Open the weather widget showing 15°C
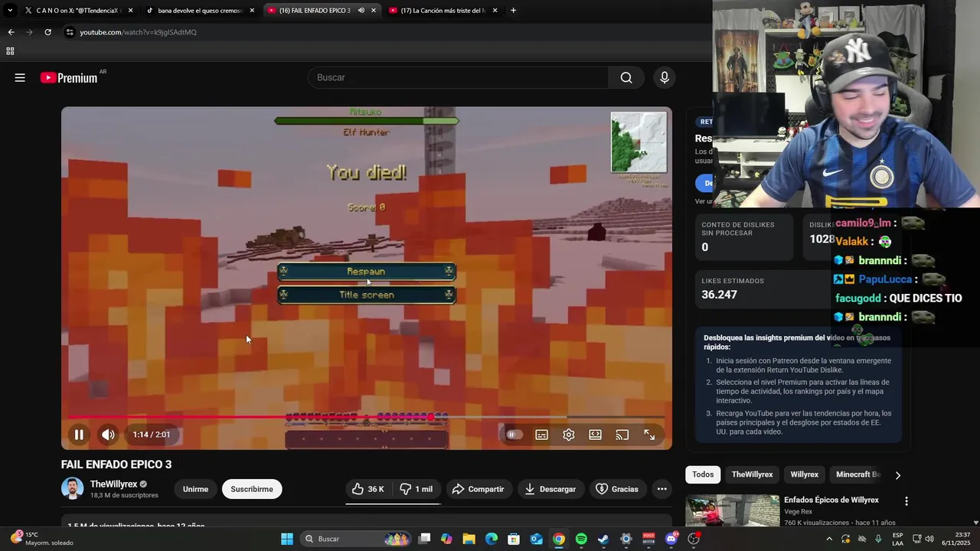The width and height of the screenshot is (980, 551). 43,539
